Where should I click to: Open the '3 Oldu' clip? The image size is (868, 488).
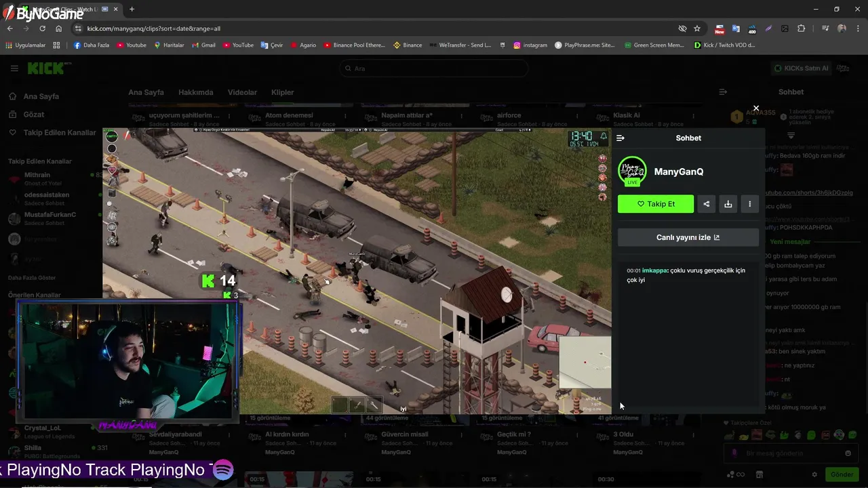click(x=623, y=434)
